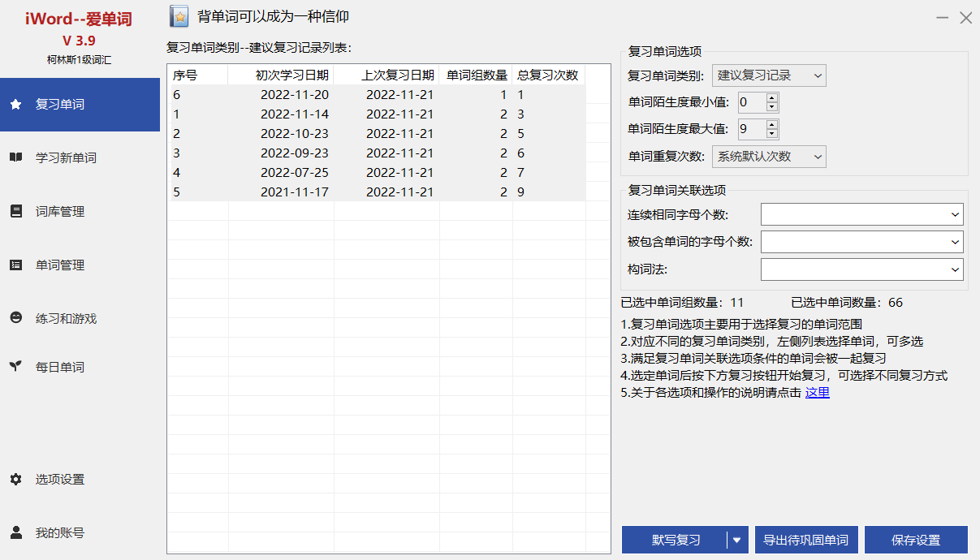Open the 默写复习 button's arrow menu
Image resolution: width=980 pixels, height=560 pixels.
point(737,540)
